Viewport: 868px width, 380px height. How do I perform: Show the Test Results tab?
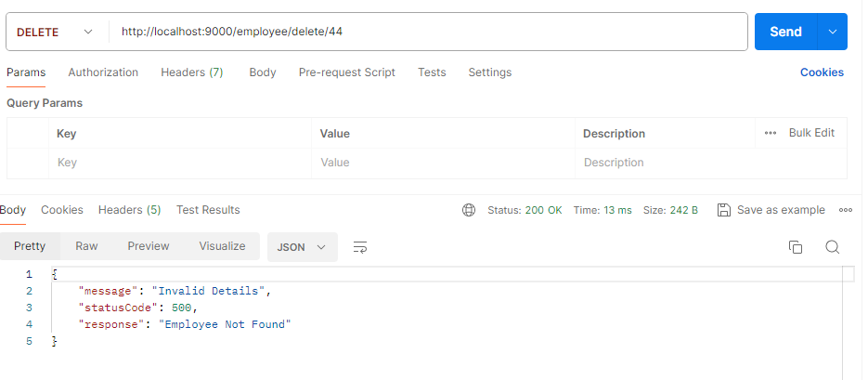[x=208, y=210]
